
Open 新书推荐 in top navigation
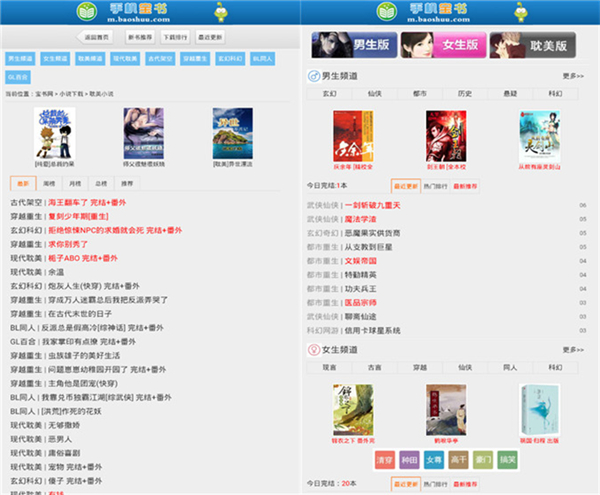(x=140, y=37)
